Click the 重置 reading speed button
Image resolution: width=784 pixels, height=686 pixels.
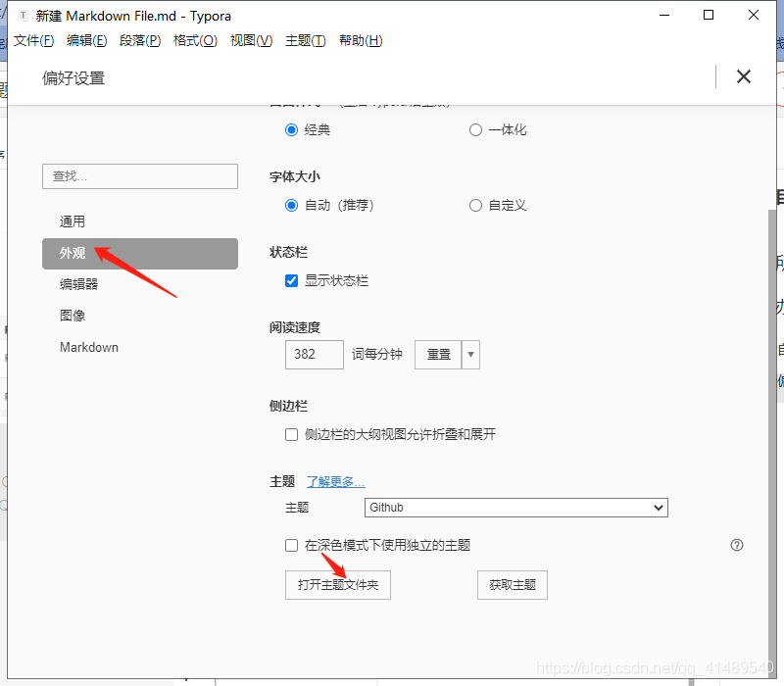tap(438, 355)
